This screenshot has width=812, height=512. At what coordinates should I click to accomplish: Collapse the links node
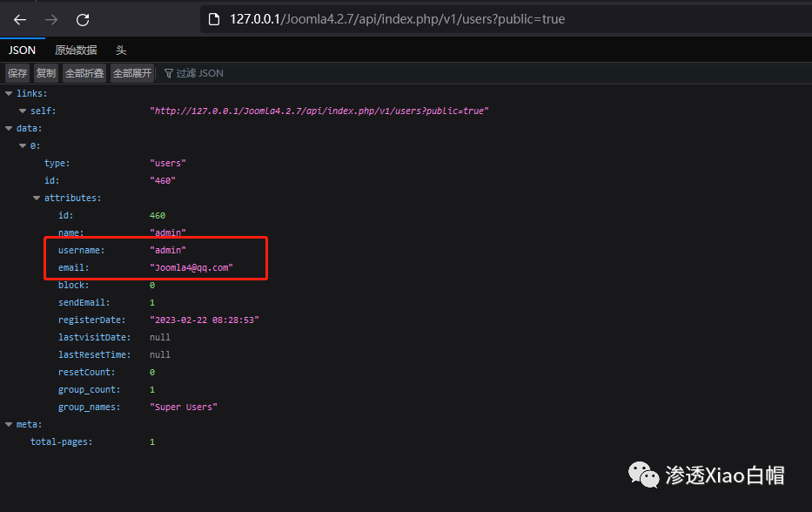[x=9, y=93]
